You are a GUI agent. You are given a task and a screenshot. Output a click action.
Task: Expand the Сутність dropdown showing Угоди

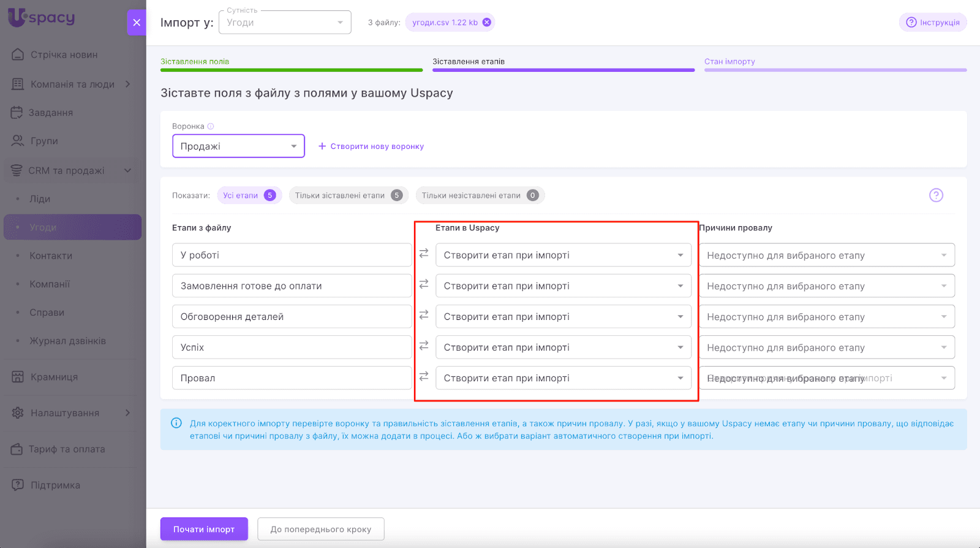click(285, 23)
